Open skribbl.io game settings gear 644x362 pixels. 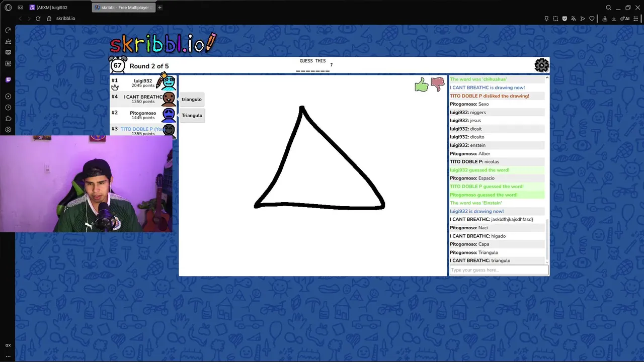coord(541,65)
